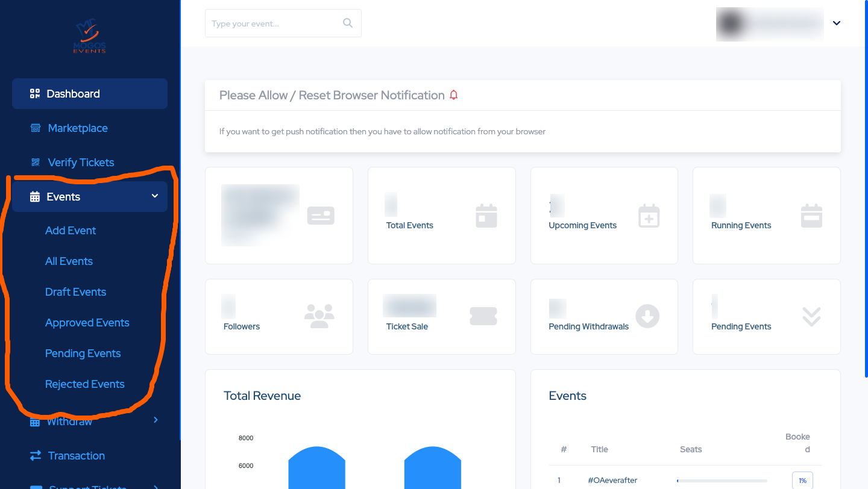Click the Ticket Sale ticket icon
This screenshot has height=489, width=868.
coord(483,316)
